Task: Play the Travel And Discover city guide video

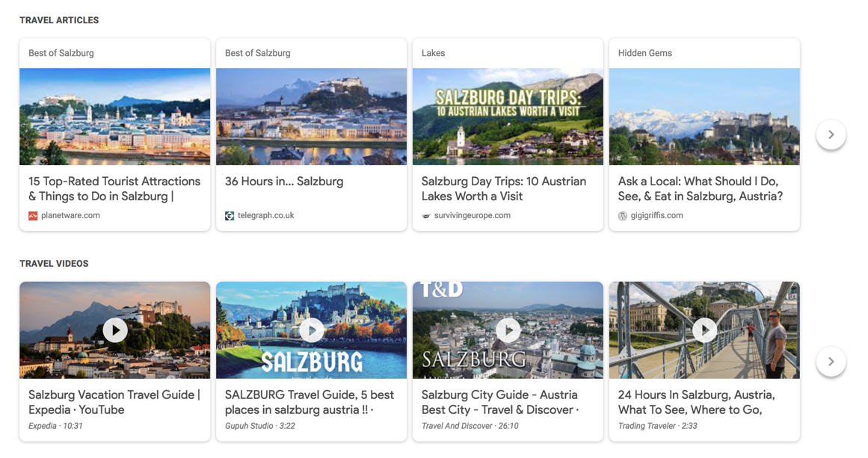Action: pos(508,330)
